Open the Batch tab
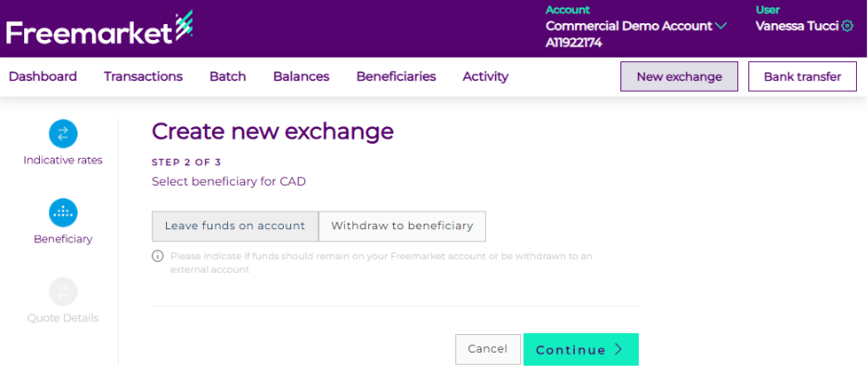868x374 pixels. click(x=227, y=76)
